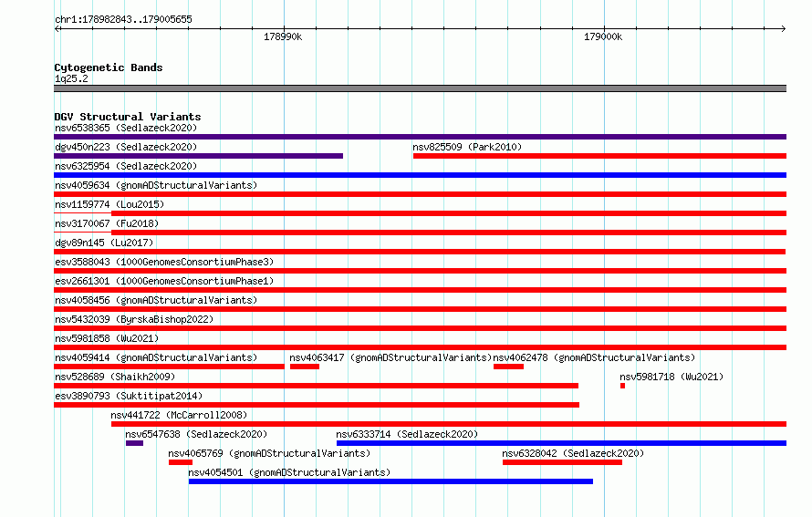Select nsv528689 (Shaikh2009) label
Screen dimensions: 812x517
tap(115, 377)
